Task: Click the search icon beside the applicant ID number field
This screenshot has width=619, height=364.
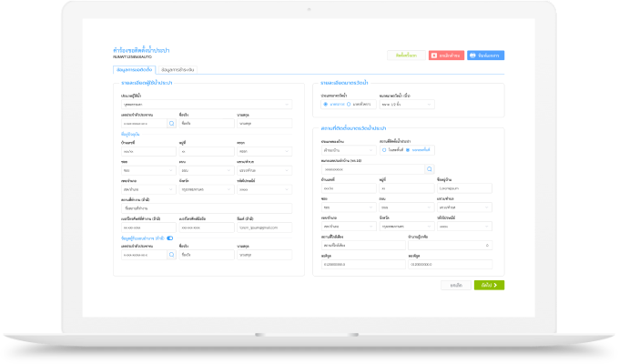Action: click(170, 123)
